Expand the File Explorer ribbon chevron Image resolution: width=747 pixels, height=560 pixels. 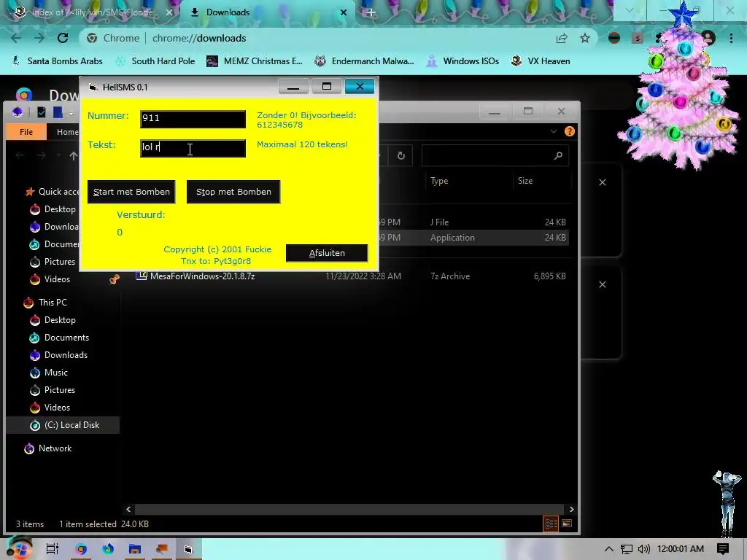click(553, 131)
